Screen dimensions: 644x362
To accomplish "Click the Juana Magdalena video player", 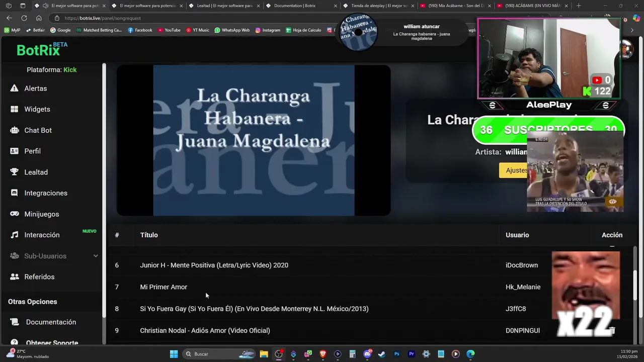I will (254, 140).
